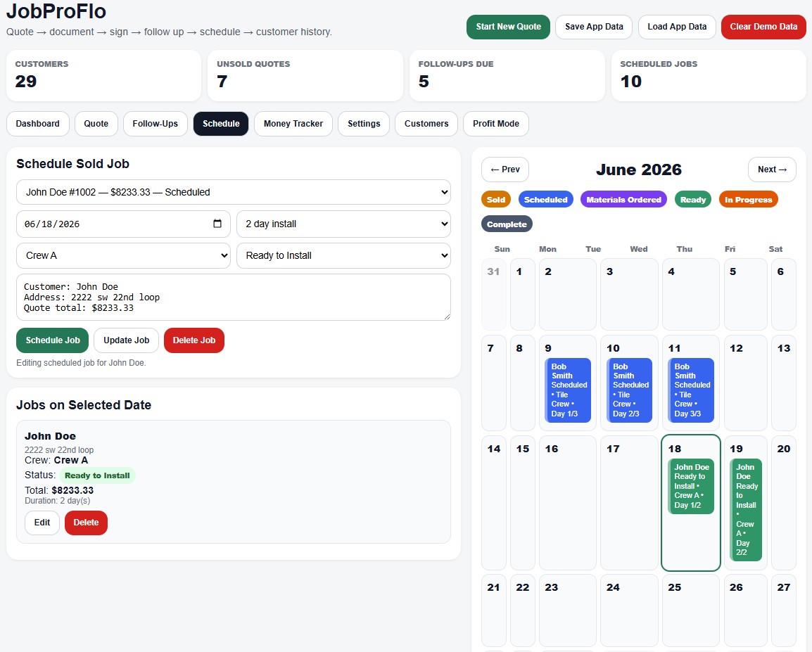Select June 16 on the calendar

(x=568, y=503)
